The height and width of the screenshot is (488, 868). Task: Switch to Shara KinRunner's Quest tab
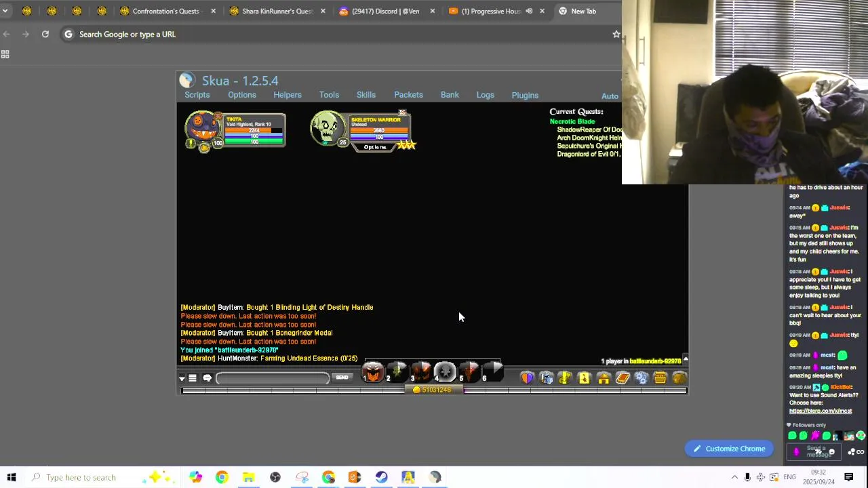pyautogui.click(x=277, y=11)
